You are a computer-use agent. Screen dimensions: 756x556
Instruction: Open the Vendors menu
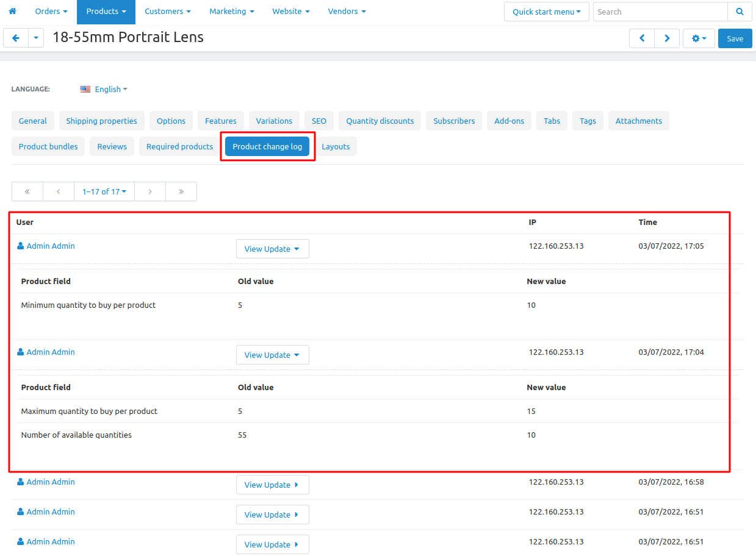pos(347,12)
